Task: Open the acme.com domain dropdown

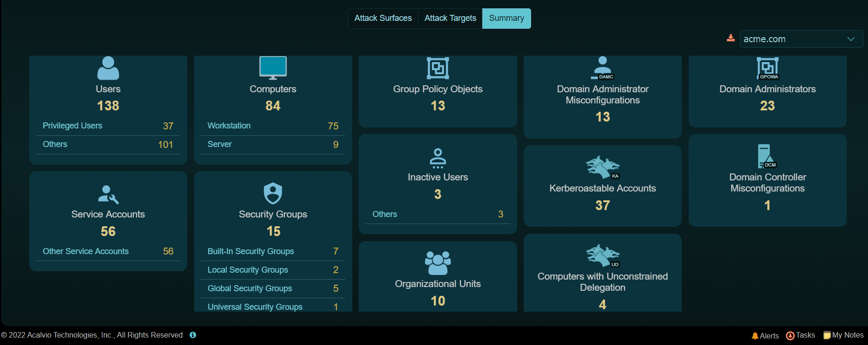Action: pyautogui.click(x=801, y=39)
